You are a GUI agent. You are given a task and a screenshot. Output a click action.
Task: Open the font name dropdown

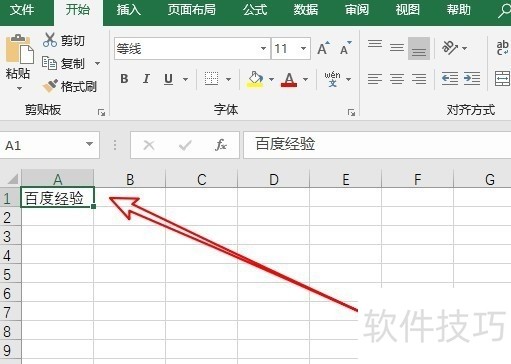[x=263, y=49]
